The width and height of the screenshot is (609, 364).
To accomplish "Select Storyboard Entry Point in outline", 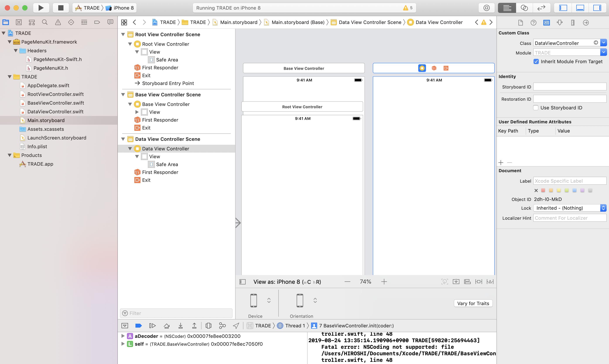I will pyautogui.click(x=168, y=83).
